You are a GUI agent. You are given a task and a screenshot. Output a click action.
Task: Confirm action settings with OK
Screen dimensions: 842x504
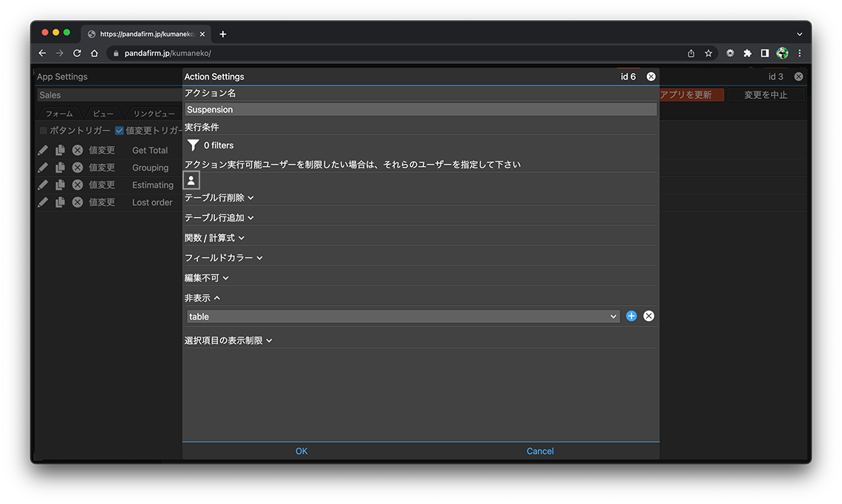(301, 451)
